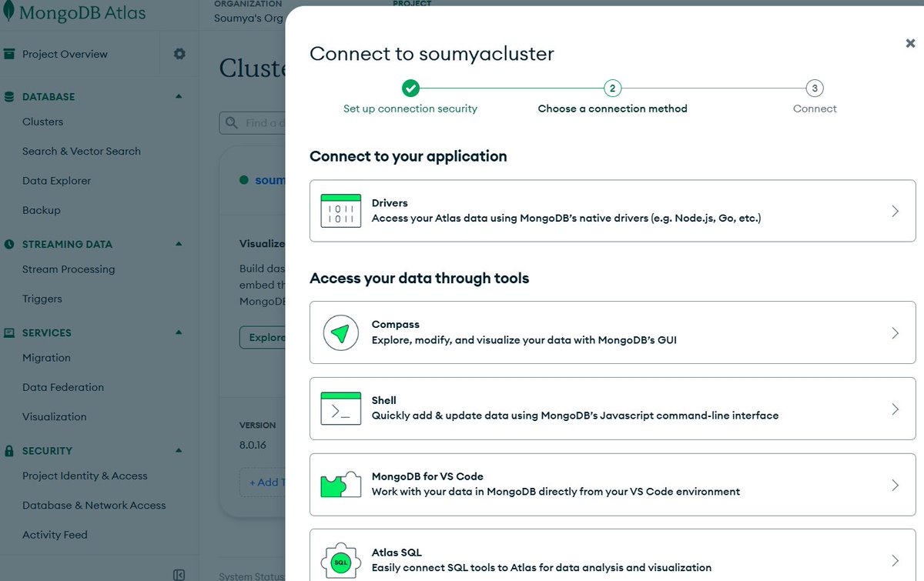Viewport: 924px width, 581px height.
Task: Open Project Identity & Access
Action: (x=85, y=476)
